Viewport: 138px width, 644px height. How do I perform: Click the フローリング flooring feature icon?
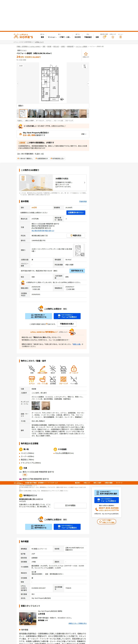pos(63,380)
